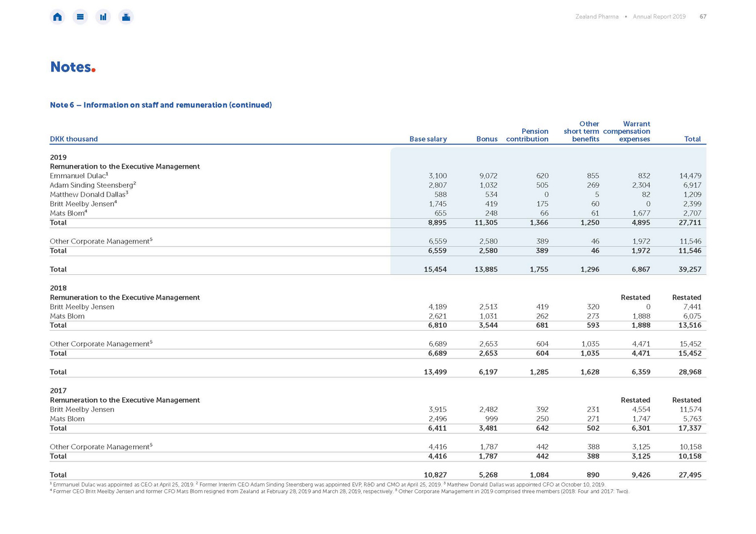The height and width of the screenshot is (534, 756).
Task: Select 2019 grand total 39,257
Action: 690,270
